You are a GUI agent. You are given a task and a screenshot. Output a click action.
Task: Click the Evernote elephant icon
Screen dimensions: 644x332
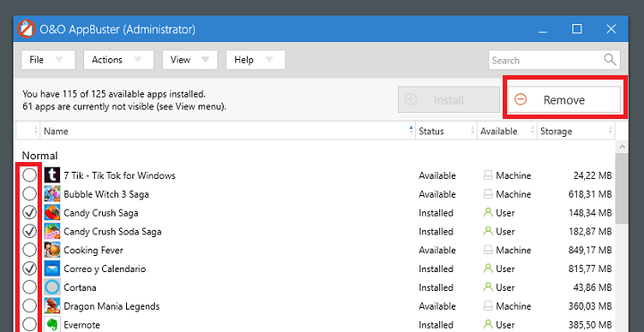(x=52, y=325)
